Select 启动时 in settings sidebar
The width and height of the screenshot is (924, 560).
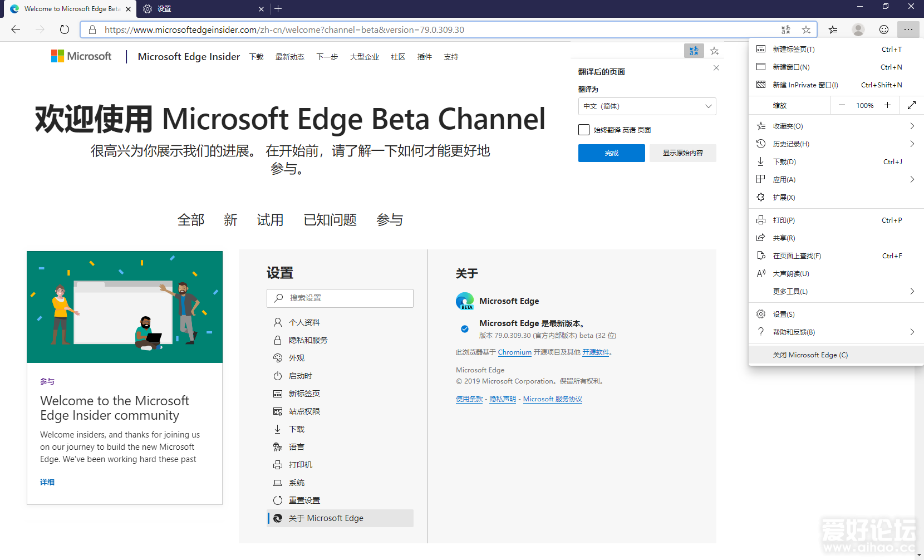tap(340, 376)
